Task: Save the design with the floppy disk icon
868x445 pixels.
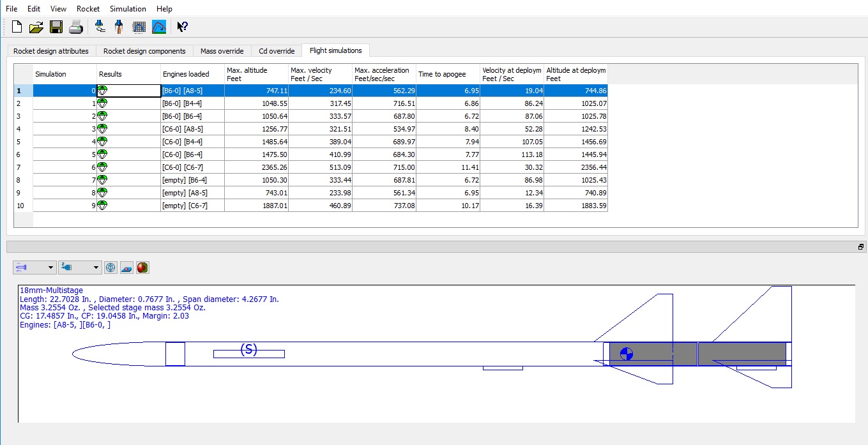Action: (x=56, y=27)
